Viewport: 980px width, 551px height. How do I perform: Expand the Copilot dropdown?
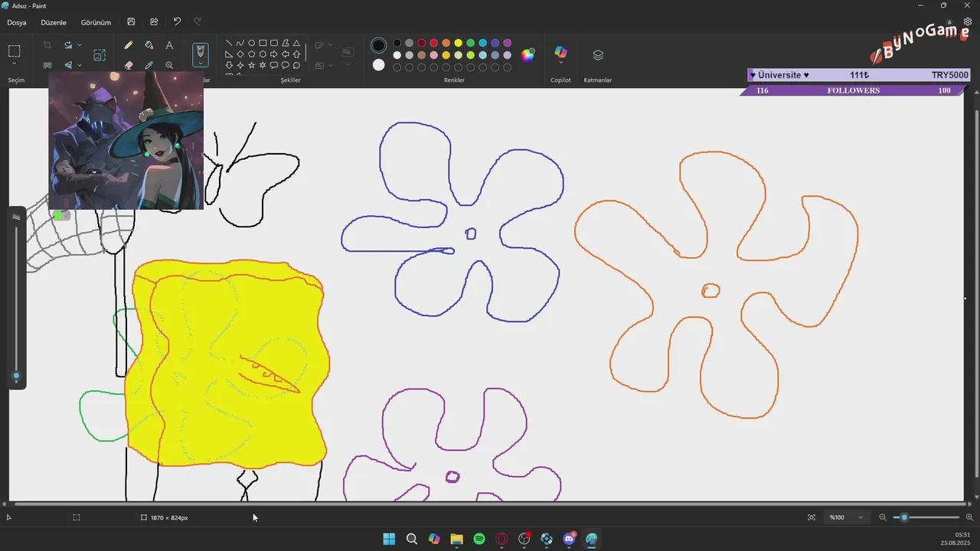coord(560,64)
